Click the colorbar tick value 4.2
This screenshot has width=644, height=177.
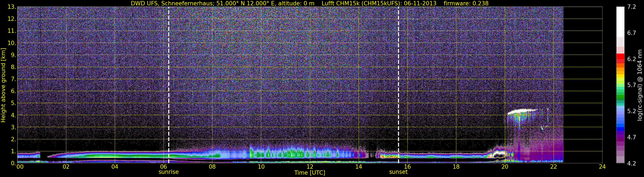632,163
